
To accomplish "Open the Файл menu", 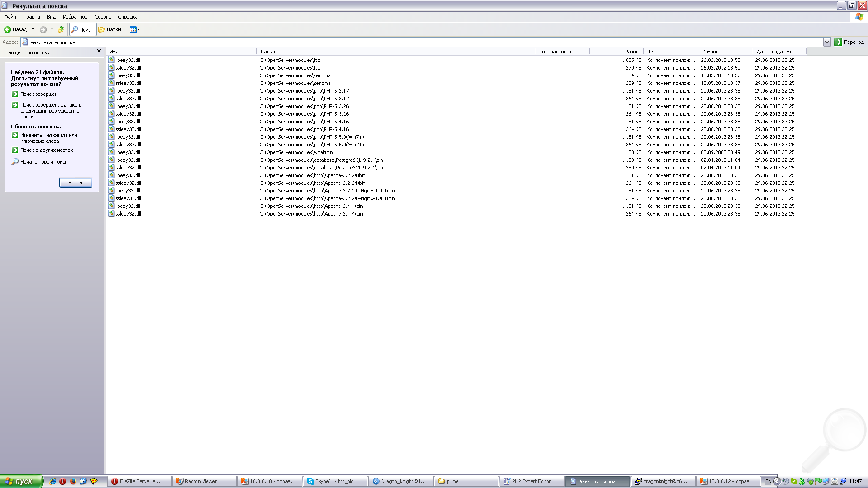I will coord(10,17).
